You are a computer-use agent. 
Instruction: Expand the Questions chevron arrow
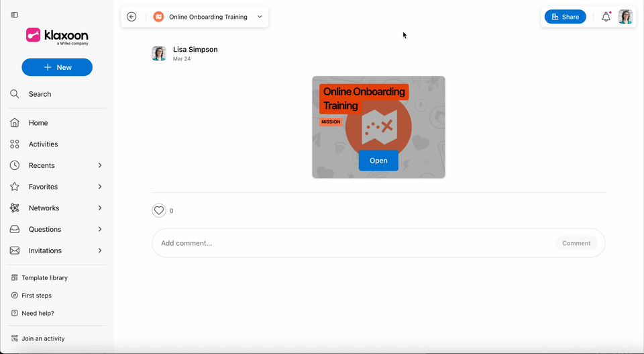100,230
